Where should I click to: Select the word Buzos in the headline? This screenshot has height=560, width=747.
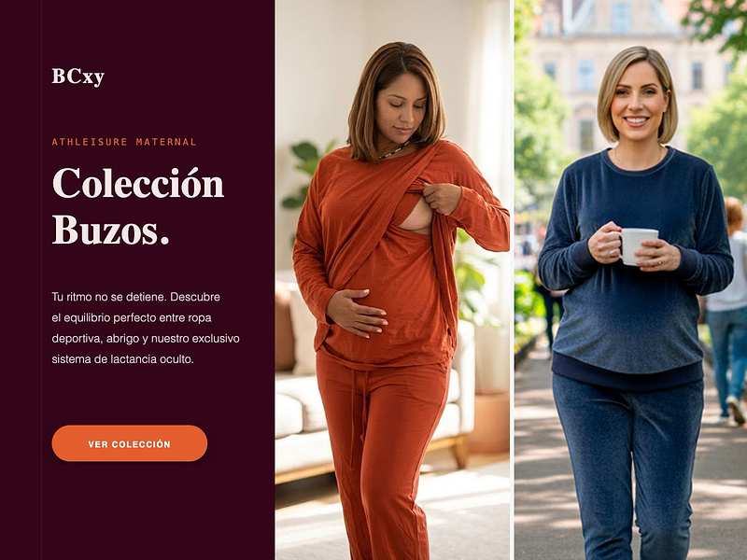[x=106, y=231]
